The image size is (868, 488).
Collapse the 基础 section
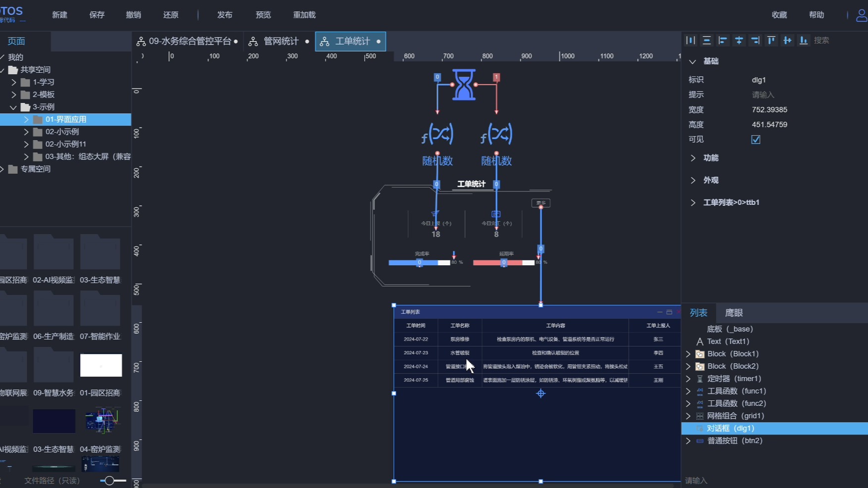click(x=693, y=61)
